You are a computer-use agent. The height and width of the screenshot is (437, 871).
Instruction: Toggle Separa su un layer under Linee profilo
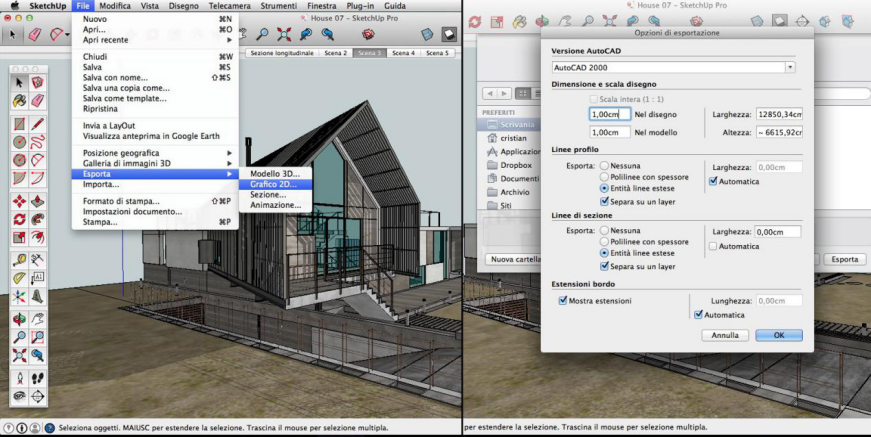tap(604, 202)
